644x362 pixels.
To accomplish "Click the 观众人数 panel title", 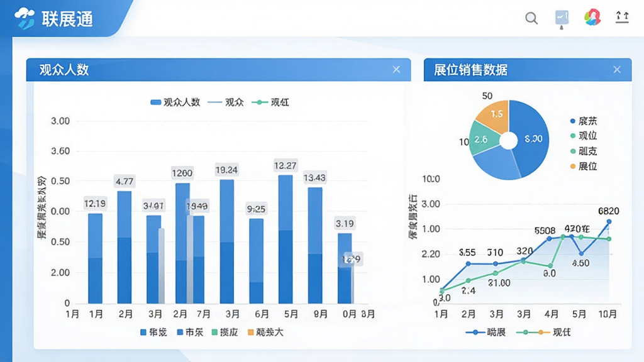I will tap(64, 70).
